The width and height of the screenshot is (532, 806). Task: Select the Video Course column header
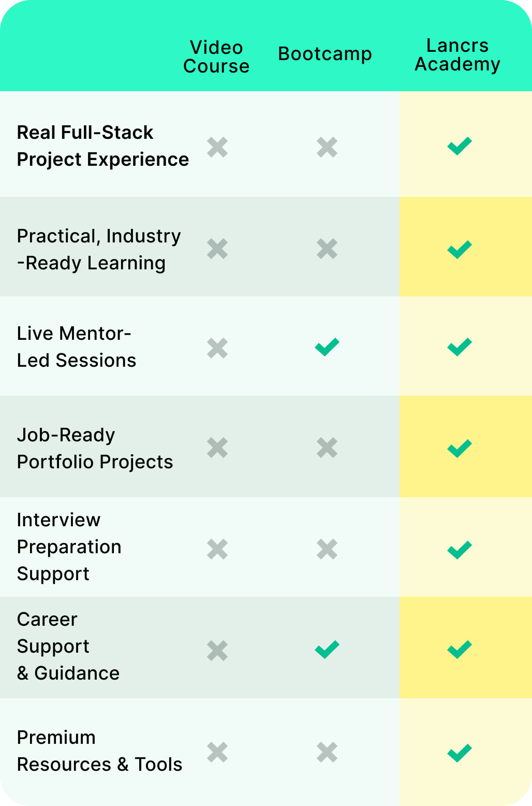[216, 57]
